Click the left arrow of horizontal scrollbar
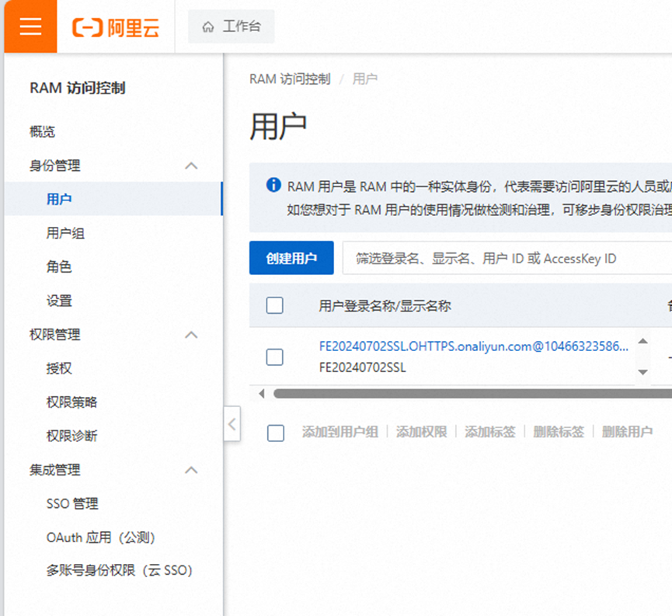Screen dimensions: 672x616 [262, 394]
